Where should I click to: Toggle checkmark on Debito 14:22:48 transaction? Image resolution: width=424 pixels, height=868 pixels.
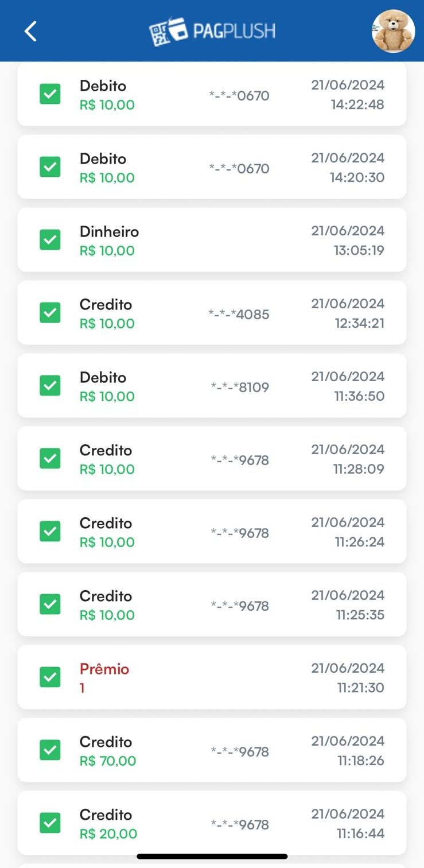[50, 94]
